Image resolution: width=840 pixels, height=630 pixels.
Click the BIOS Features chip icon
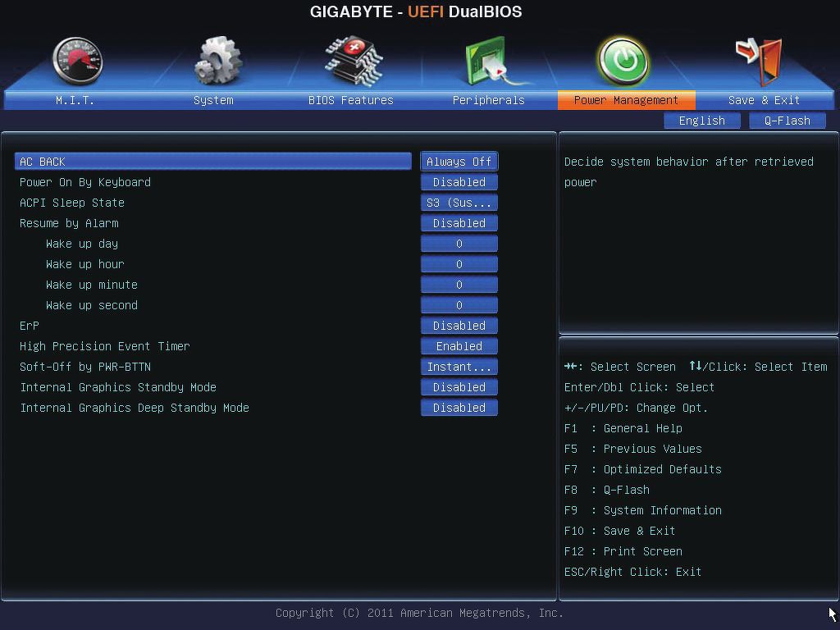(x=354, y=62)
